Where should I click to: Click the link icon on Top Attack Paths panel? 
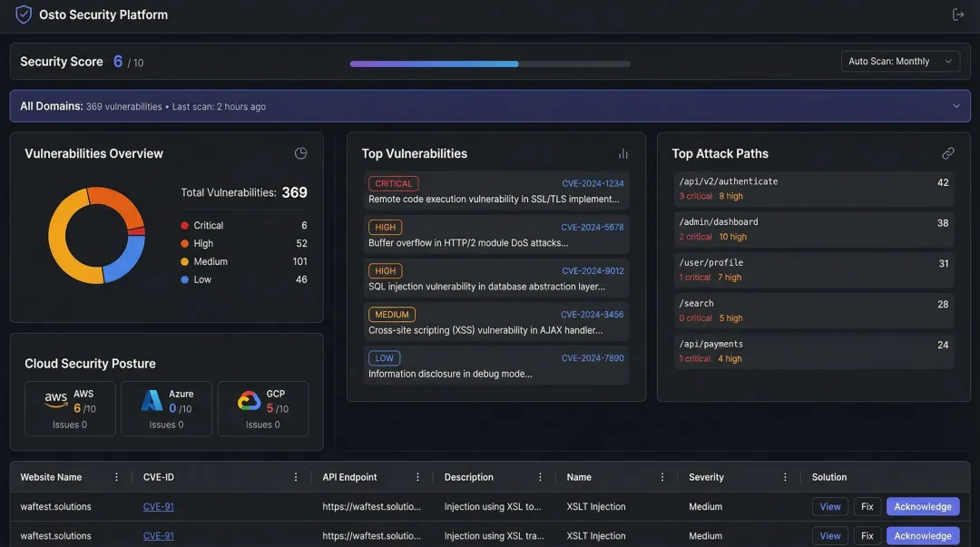948,152
